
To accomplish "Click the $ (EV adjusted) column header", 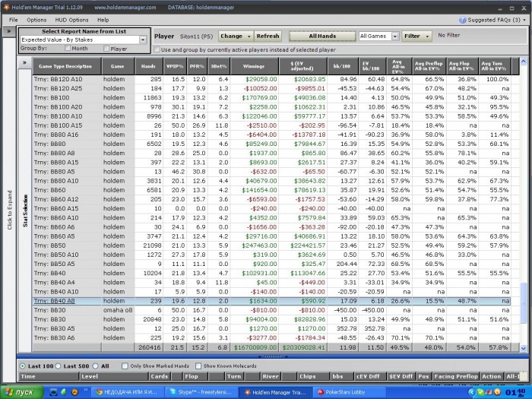I will (302, 66).
